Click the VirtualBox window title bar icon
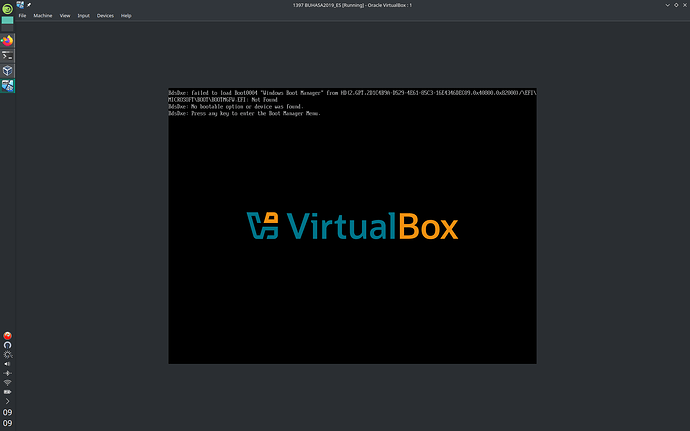Image resolution: width=690 pixels, height=431 pixels. click(x=20, y=5)
